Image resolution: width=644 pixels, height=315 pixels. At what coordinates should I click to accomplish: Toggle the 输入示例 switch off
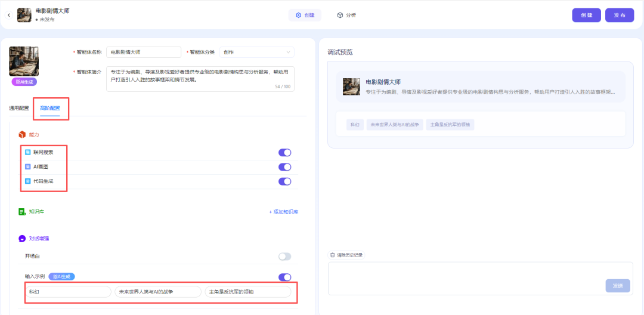(x=284, y=277)
